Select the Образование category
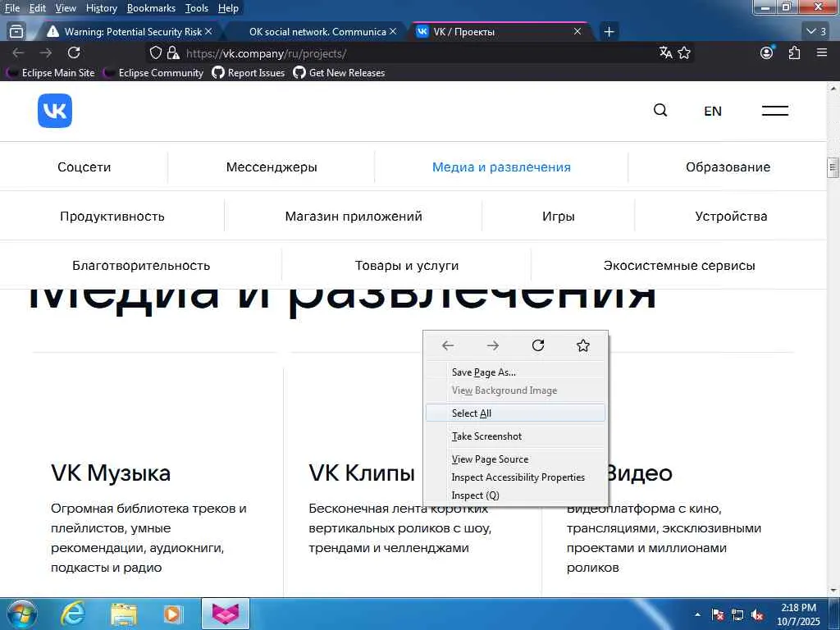Screen dimensions: 840x630 (728, 167)
